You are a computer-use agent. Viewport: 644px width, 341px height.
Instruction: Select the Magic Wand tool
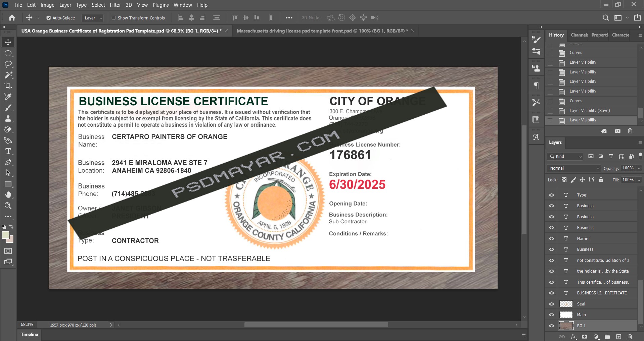click(x=8, y=75)
